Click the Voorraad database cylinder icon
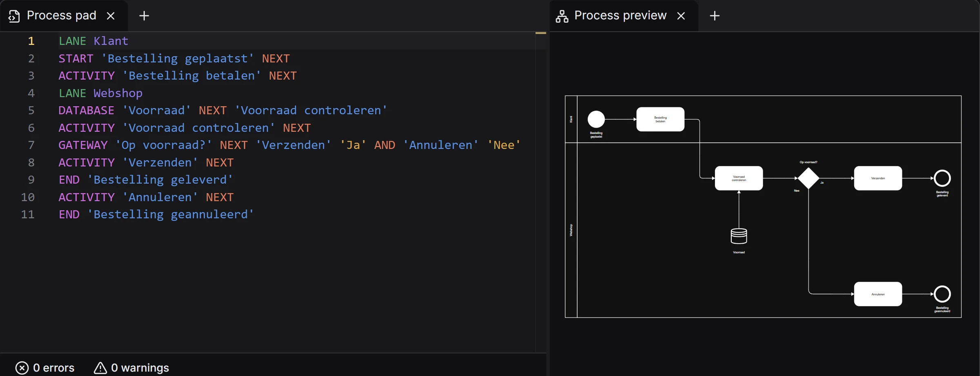Screen dimensions: 980x376 (739, 236)
